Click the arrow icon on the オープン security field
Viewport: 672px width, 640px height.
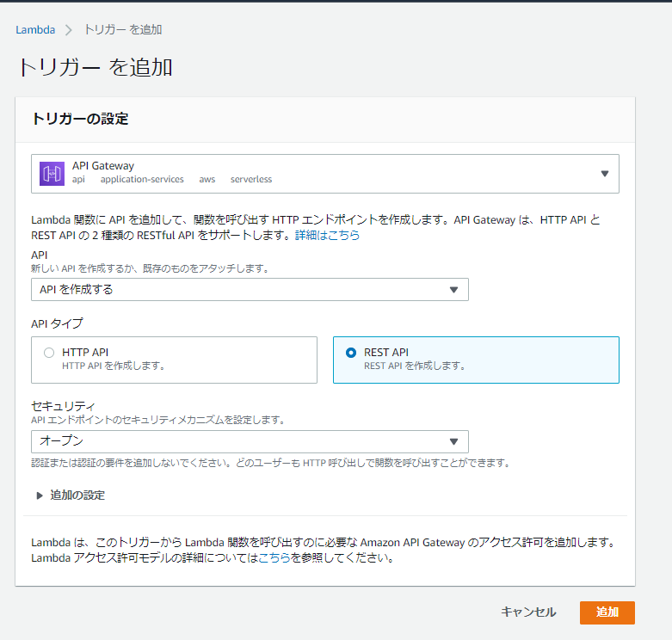point(454,442)
